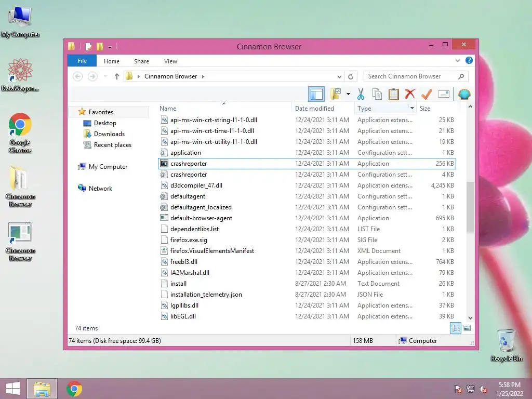Sort by the Size column header

click(x=437, y=108)
